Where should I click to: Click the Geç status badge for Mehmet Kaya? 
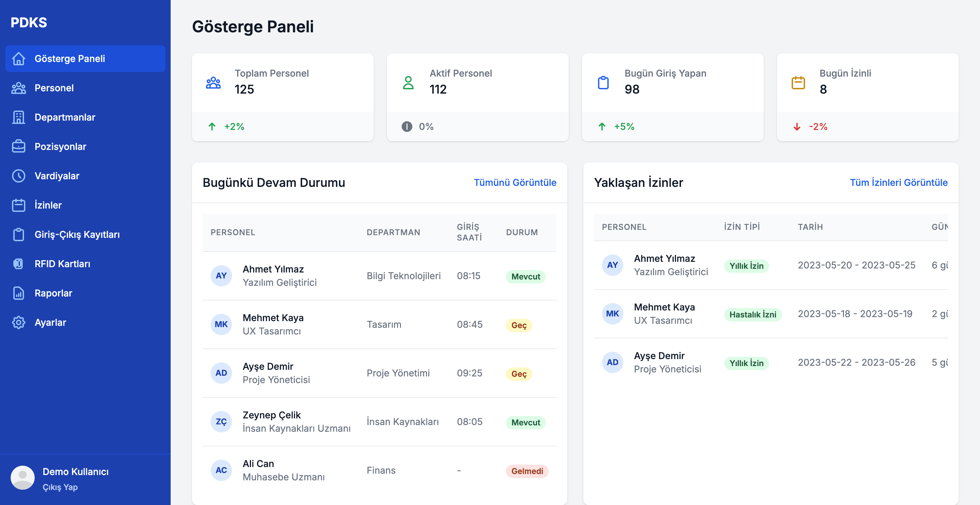(519, 325)
